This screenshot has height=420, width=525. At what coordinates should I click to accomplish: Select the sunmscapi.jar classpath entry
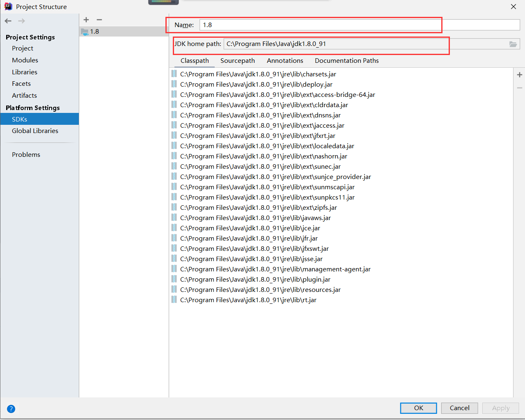pos(267,187)
